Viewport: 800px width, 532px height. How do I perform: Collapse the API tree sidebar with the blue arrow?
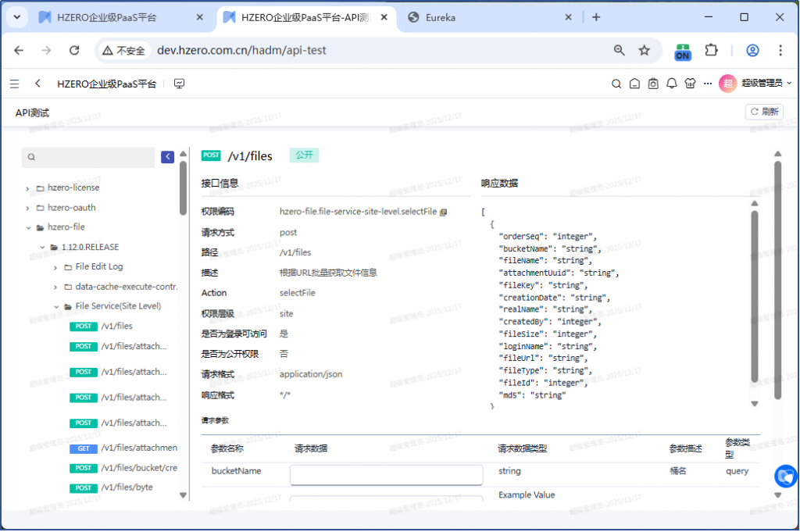167,157
